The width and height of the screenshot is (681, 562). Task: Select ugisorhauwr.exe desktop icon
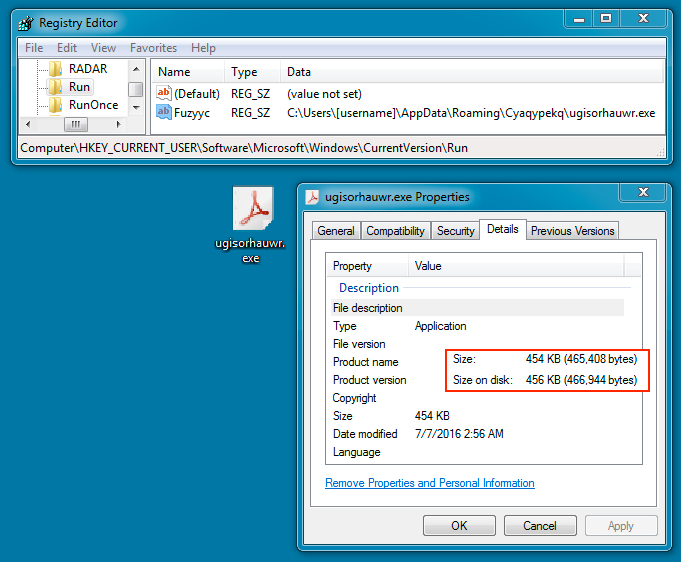click(x=253, y=225)
